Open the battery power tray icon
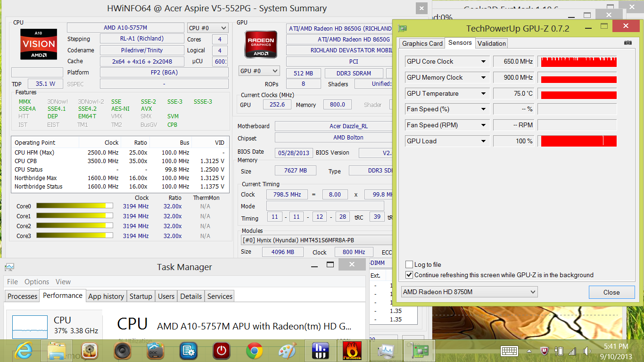644x362 pixels. (559, 351)
